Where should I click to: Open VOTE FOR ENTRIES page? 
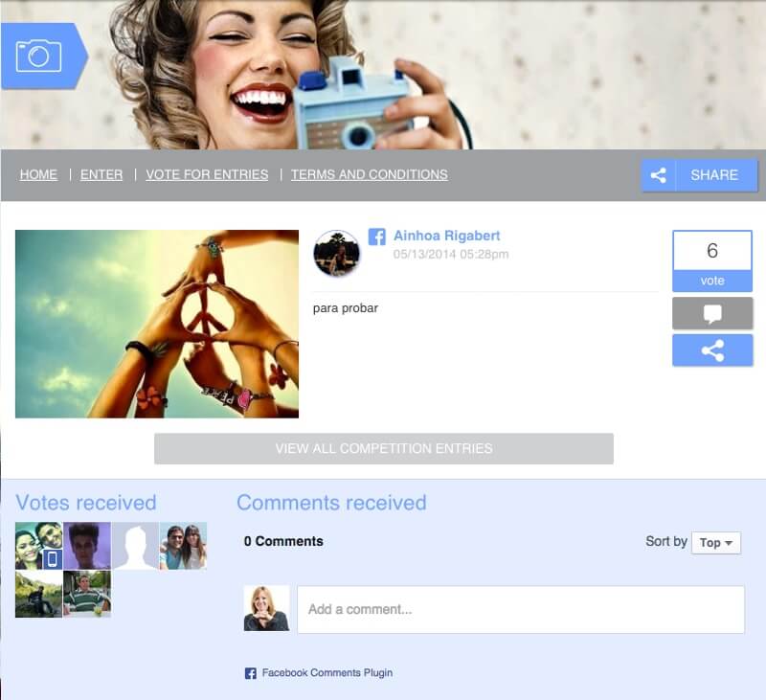point(207,174)
